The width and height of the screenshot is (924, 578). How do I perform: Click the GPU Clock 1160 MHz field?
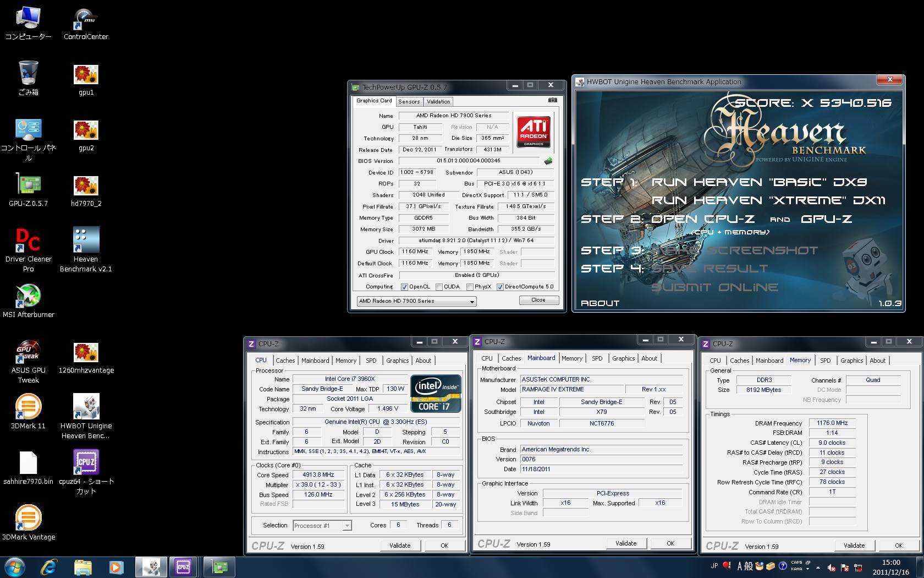415,252
